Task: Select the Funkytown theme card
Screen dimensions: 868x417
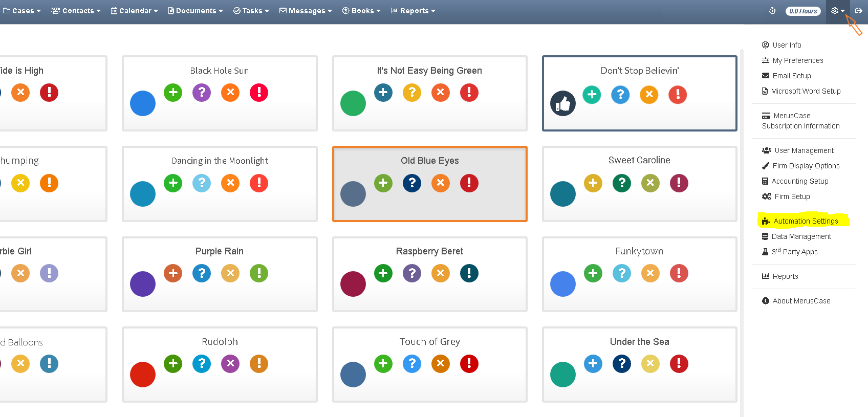Action: pos(639,274)
